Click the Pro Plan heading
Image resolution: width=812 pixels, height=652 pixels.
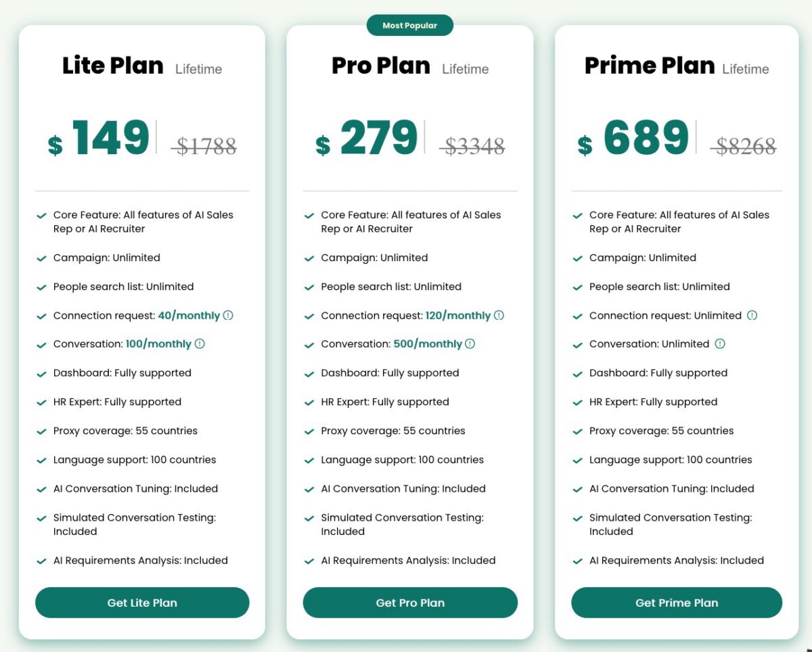pos(381,66)
